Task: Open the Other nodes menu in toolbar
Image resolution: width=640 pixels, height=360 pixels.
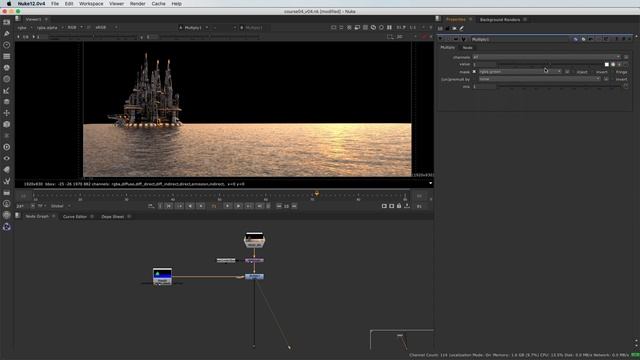Action: tap(7, 192)
